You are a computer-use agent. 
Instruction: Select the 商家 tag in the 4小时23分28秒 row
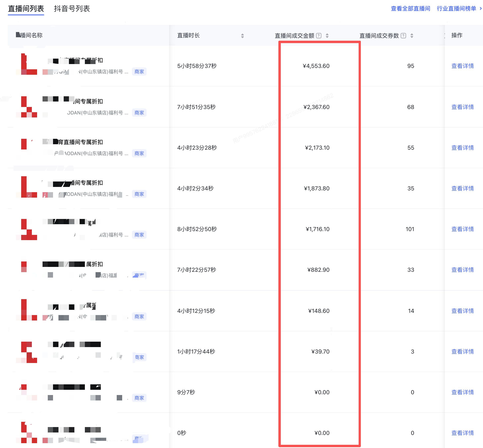pos(139,153)
